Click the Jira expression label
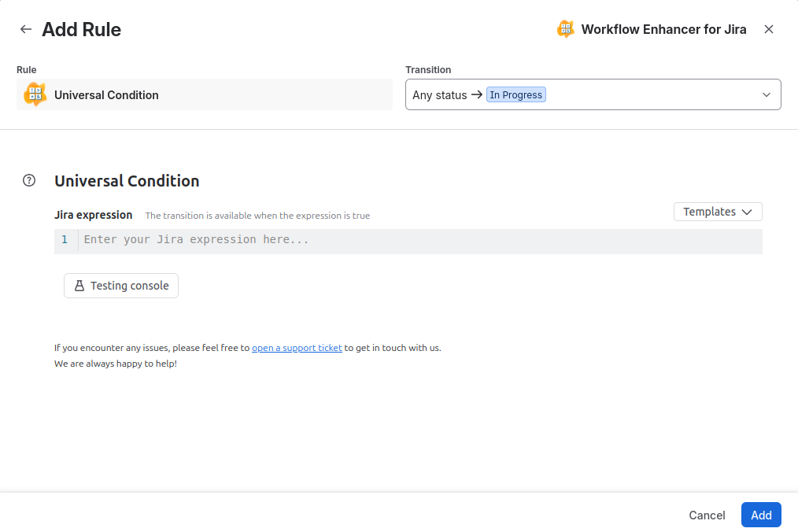 coord(93,215)
